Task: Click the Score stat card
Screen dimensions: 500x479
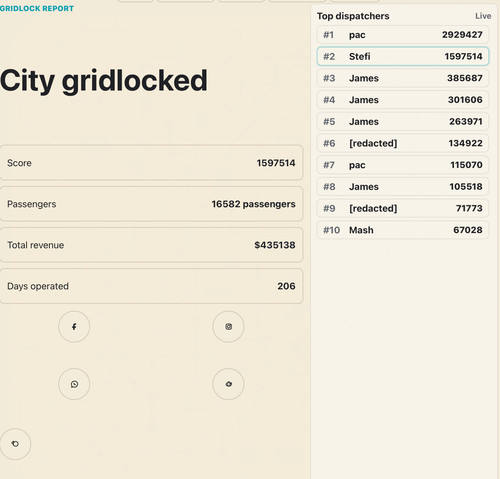Action: 151,163
